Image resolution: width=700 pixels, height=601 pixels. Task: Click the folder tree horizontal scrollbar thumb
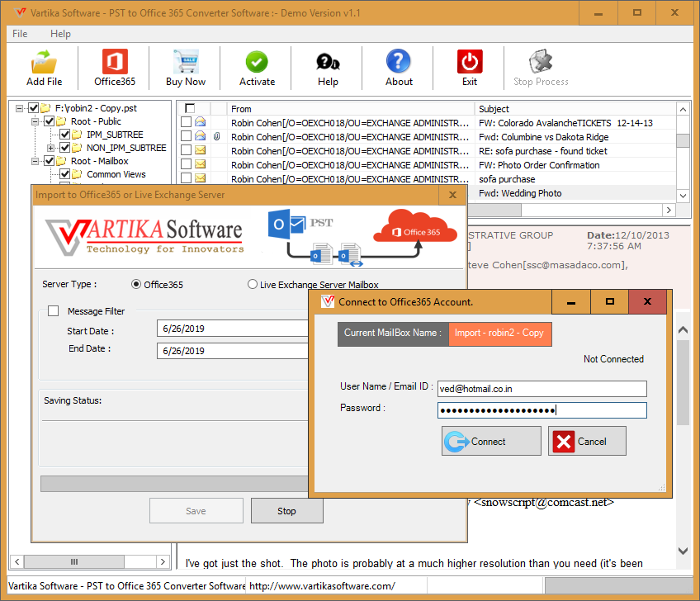coord(74,561)
